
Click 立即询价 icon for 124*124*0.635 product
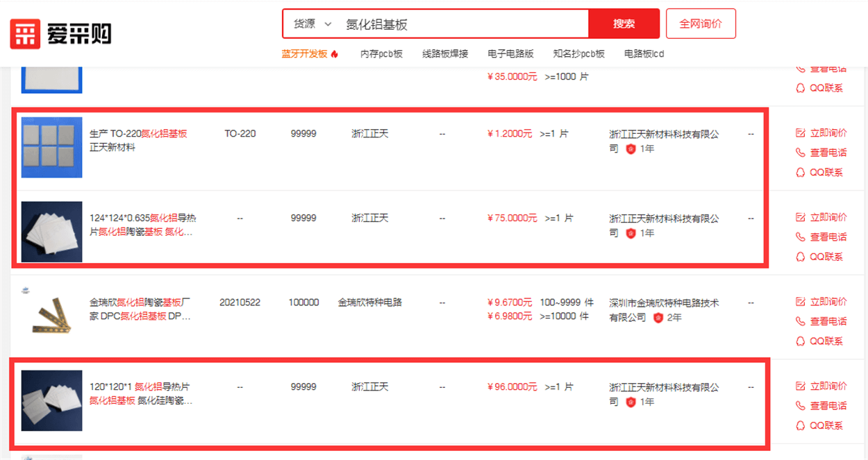(x=801, y=218)
